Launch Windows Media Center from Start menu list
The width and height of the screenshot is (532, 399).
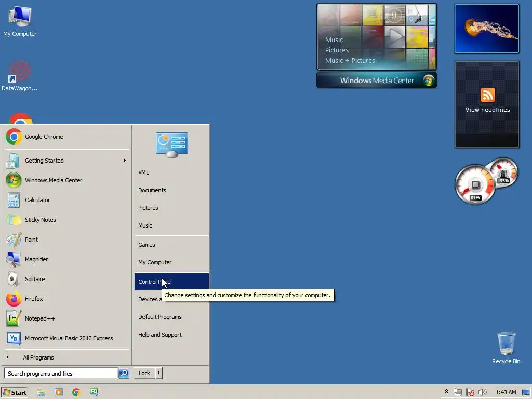67,180
